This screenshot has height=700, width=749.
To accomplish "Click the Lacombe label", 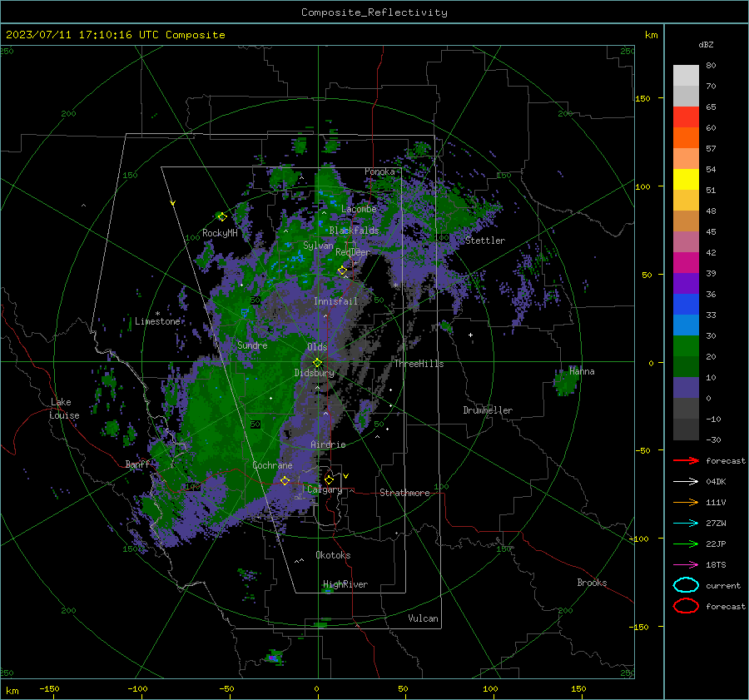I will [x=359, y=209].
